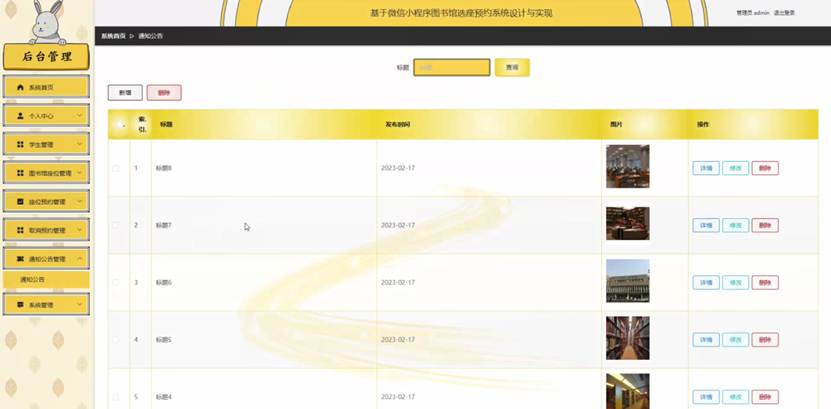Click the icon beside 系统管理
Screen dimensions: 831x409
(21, 305)
